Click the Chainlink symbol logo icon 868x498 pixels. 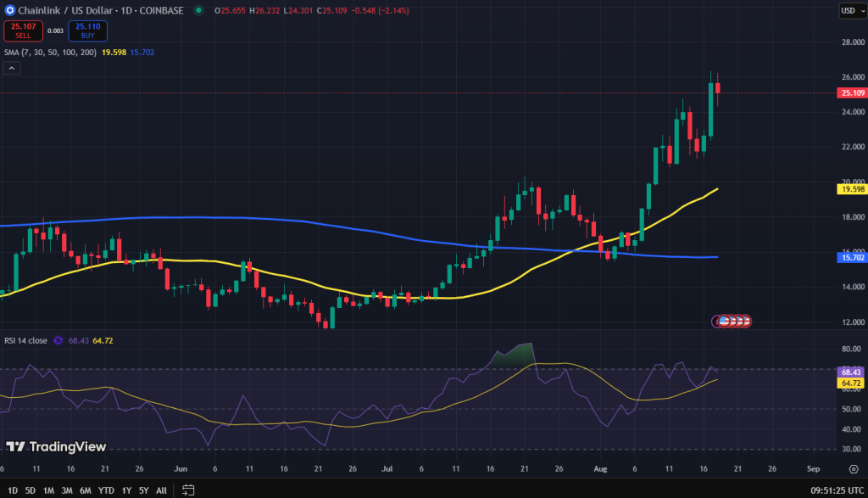point(9,10)
